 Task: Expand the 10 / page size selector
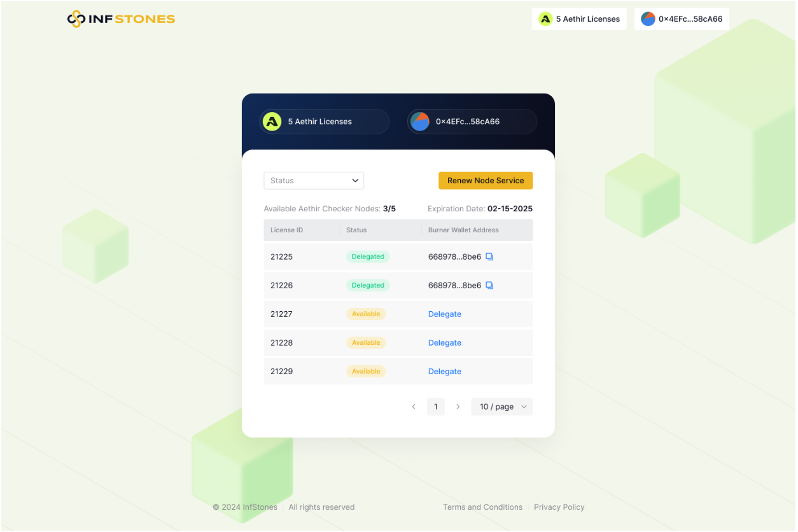[502, 407]
